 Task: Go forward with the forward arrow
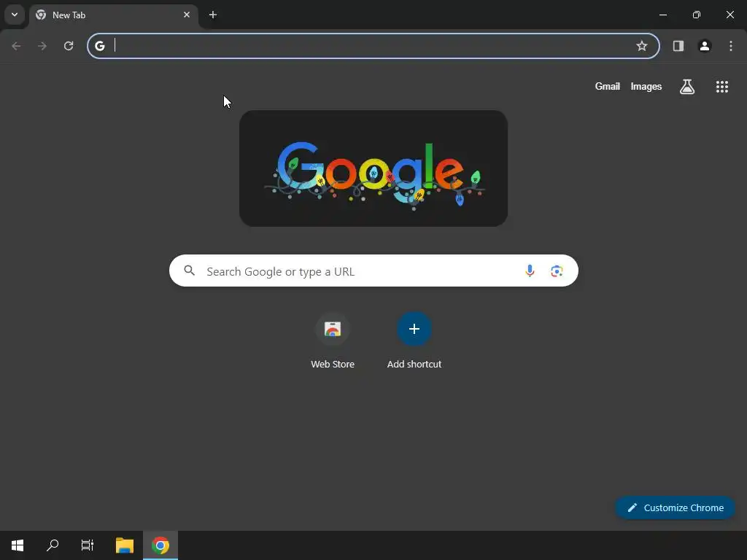point(42,46)
